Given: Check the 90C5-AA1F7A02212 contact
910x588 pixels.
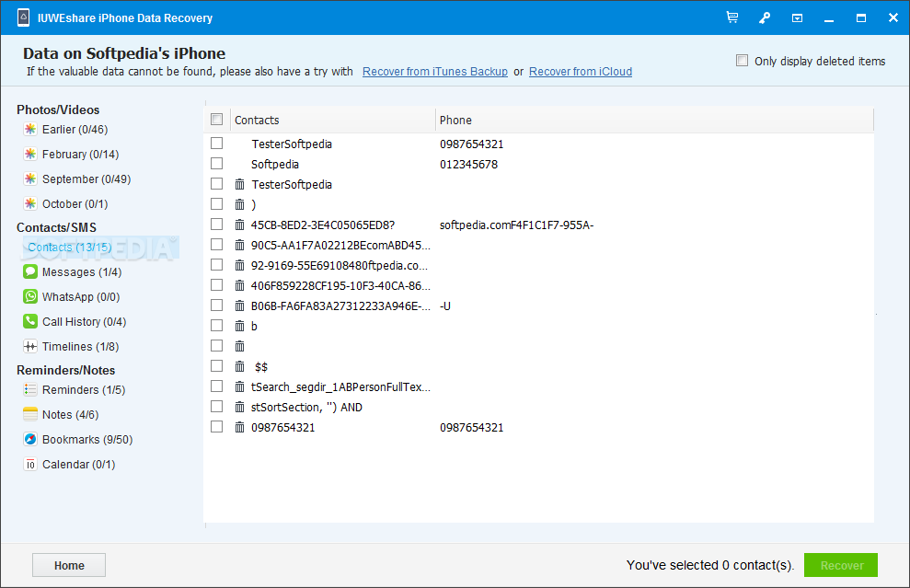Looking at the screenshot, I should (216, 245).
